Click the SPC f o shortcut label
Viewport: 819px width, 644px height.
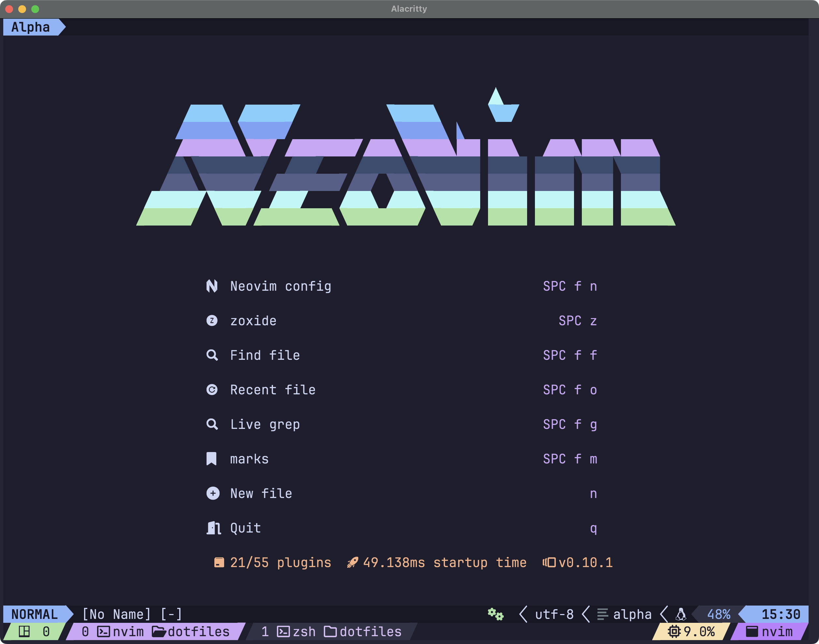click(x=570, y=389)
